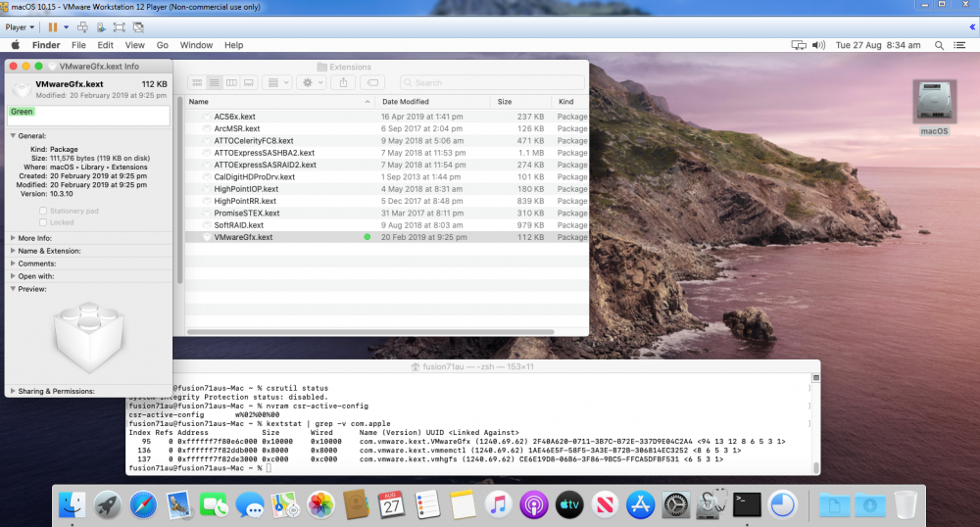Open Terminal from the Dock

tap(747, 504)
